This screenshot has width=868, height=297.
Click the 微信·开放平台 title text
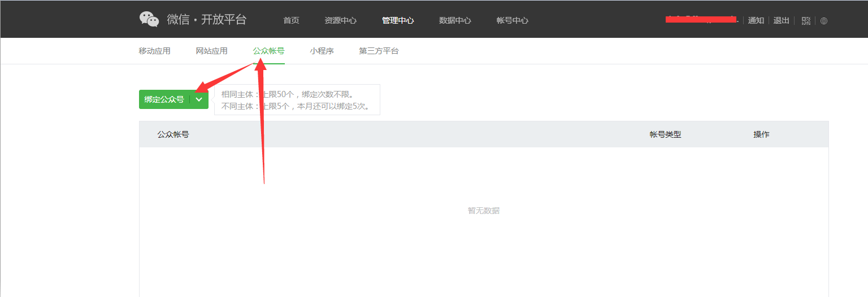207,20
